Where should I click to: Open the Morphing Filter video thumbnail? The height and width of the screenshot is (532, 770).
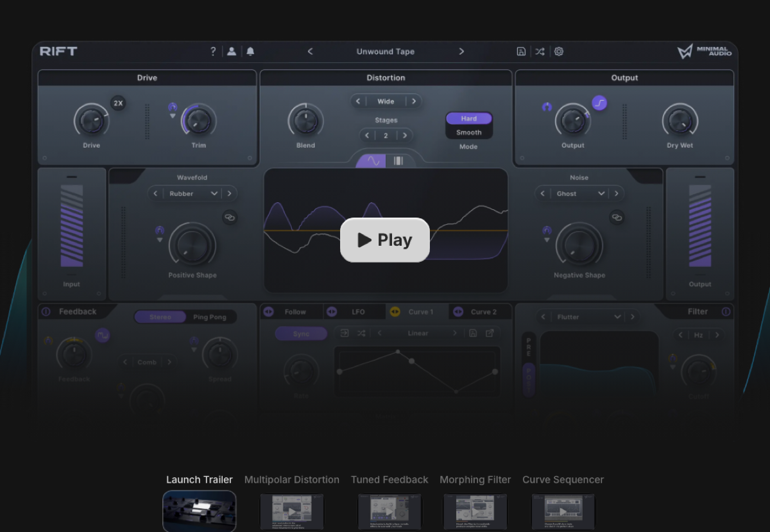point(475,511)
